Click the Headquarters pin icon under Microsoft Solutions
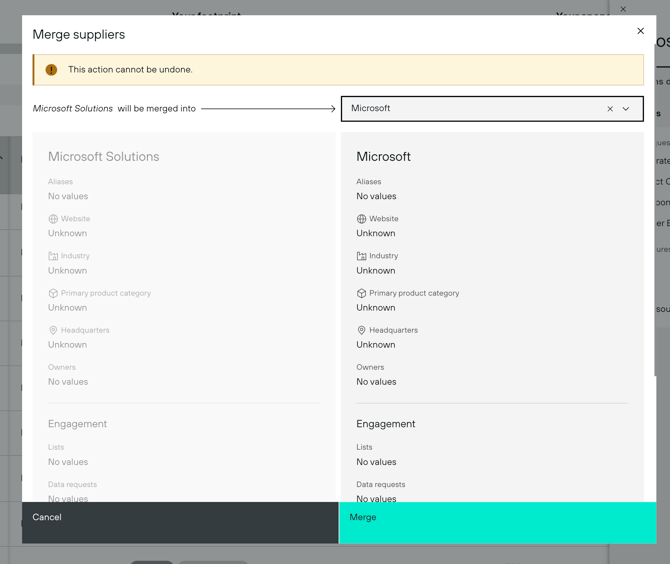The height and width of the screenshot is (564, 670). click(x=53, y=330)
